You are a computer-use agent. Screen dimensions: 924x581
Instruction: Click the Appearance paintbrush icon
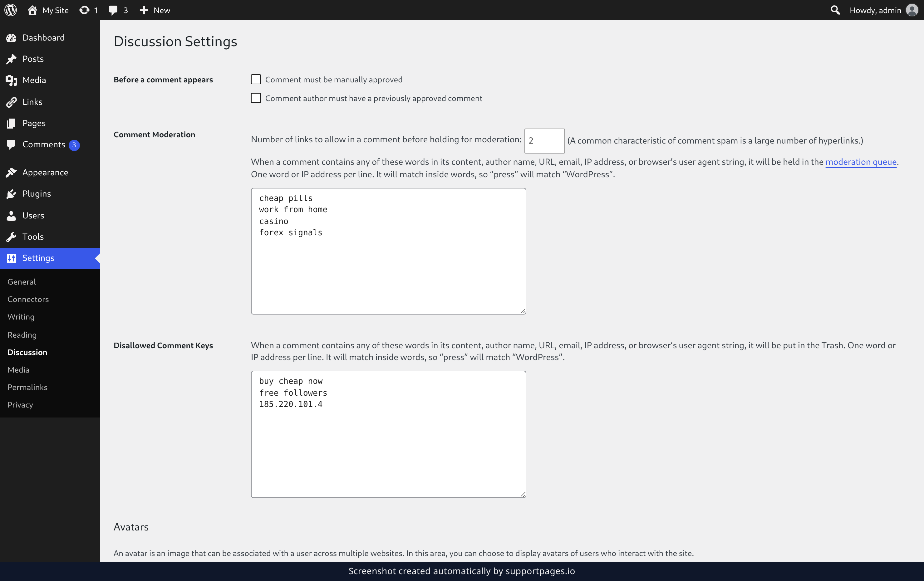tap(11, 173)
